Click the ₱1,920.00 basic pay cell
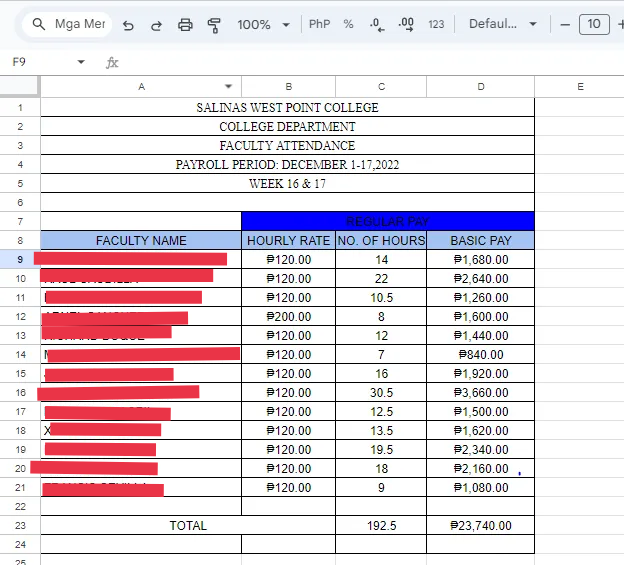Viewport: 624px width, 565px height. 481,373
